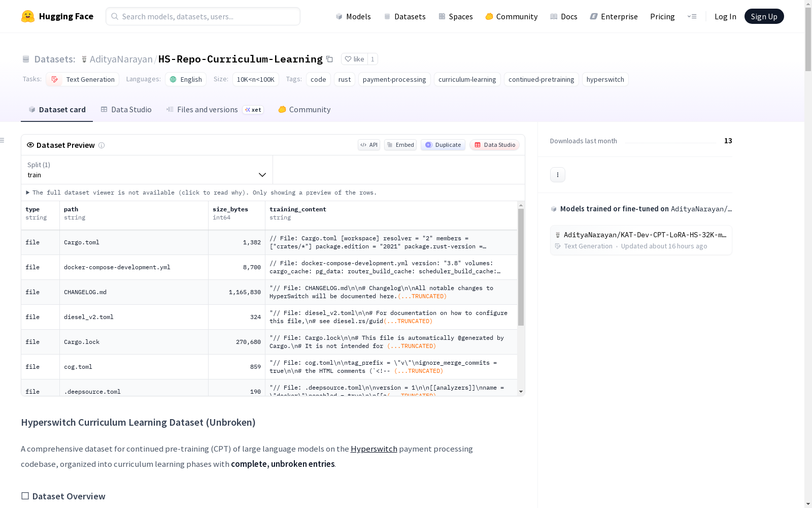Click the English language tag
The image size is (812, 508).
click(x=186, y=79)
